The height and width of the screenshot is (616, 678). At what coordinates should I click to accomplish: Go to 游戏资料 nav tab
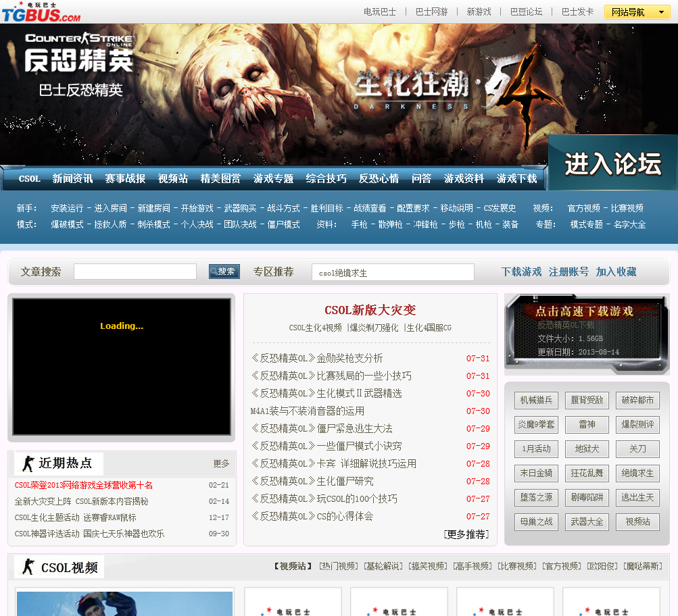(x=464, y=179)
